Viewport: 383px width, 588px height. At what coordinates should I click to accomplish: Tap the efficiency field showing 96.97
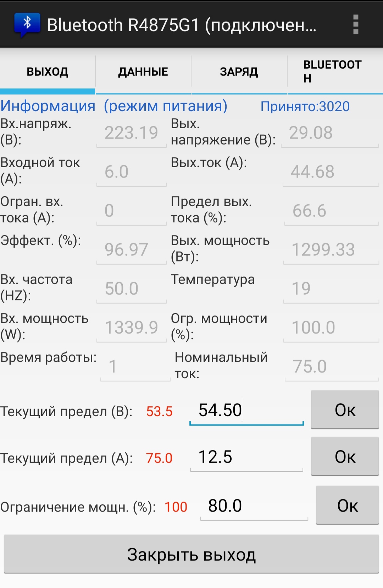coord(132,250)
